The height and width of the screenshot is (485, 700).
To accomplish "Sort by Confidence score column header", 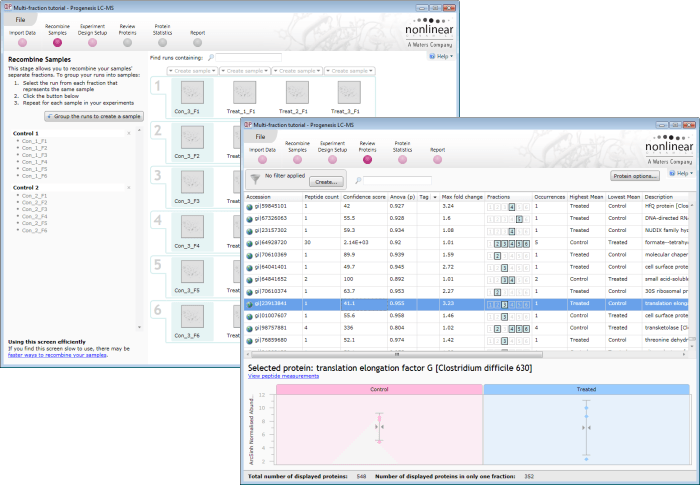I will coord(364,197).
